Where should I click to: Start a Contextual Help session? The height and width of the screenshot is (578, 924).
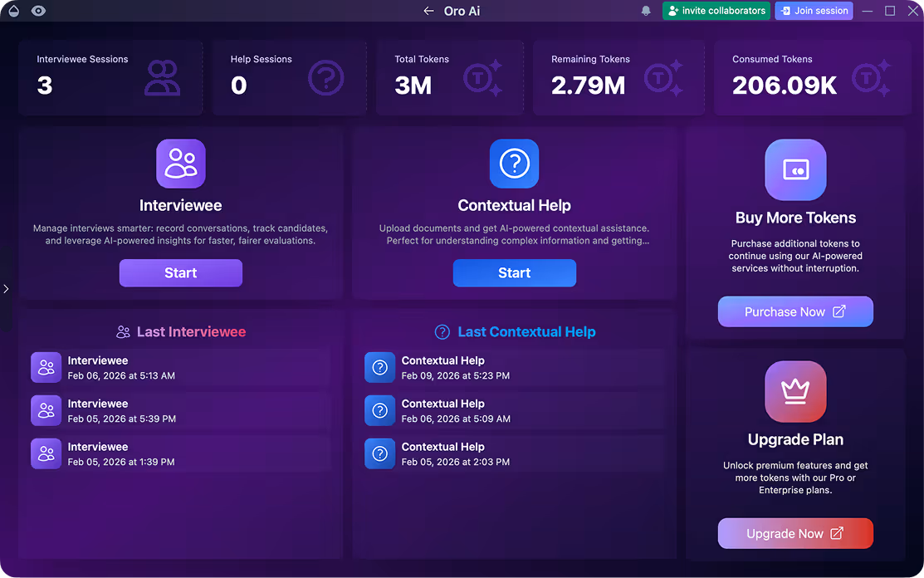(x=515, y=272)
